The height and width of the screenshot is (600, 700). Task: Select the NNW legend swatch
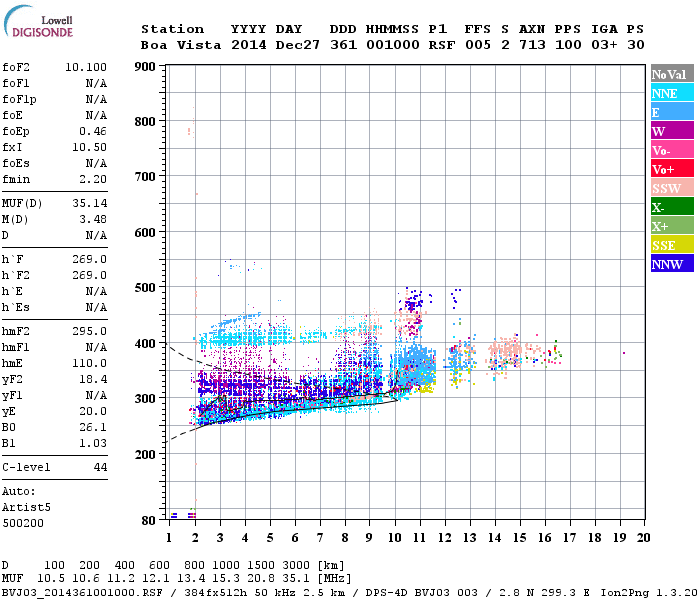pyautogui.click(x=672, y=264)
